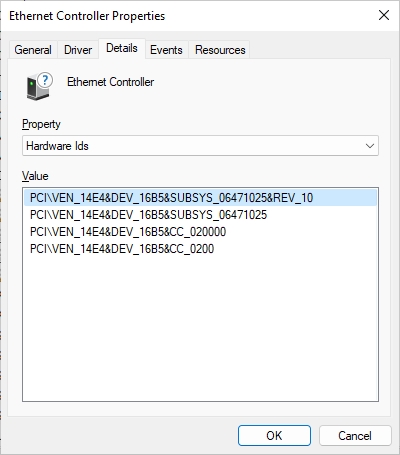Click the Value label above the list
The height and width of the screenshot is (455, 400).
[x=35, y=176]
